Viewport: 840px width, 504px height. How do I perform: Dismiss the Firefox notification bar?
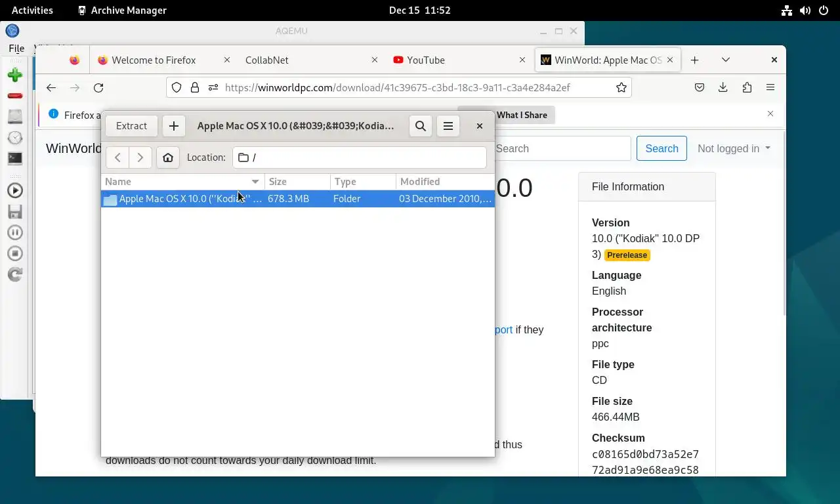tap(770, 114)
